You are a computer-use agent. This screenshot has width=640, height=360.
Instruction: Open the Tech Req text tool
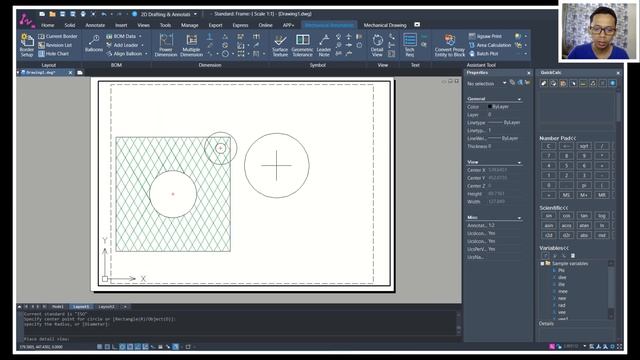coord(409,45)
